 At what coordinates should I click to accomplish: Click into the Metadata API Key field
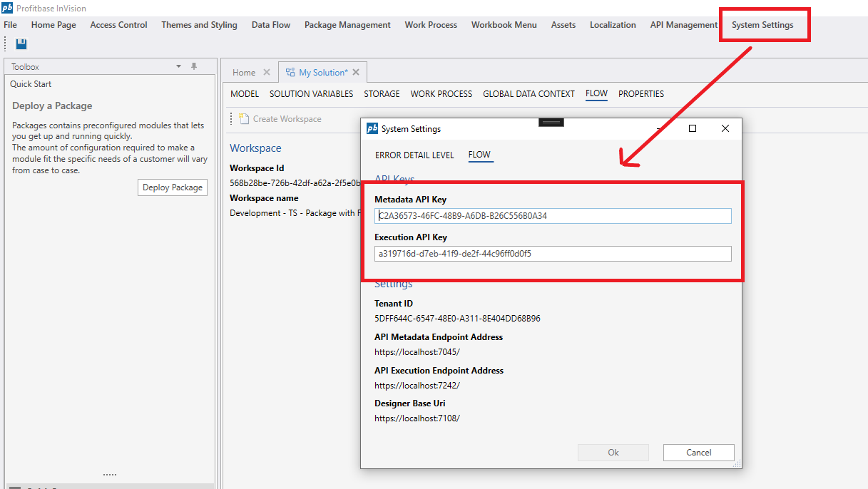(x=553, y=216)
